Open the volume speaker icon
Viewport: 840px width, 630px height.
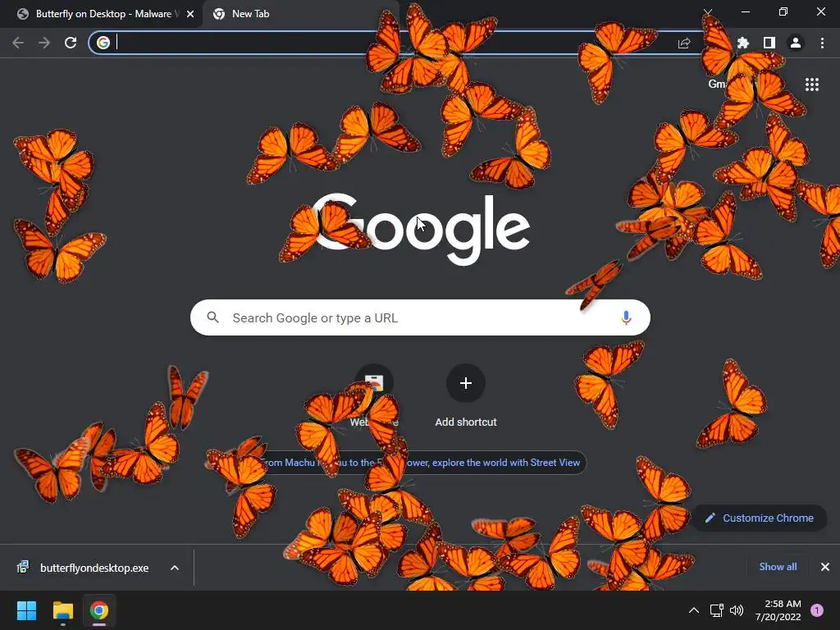tap(737, 610)
